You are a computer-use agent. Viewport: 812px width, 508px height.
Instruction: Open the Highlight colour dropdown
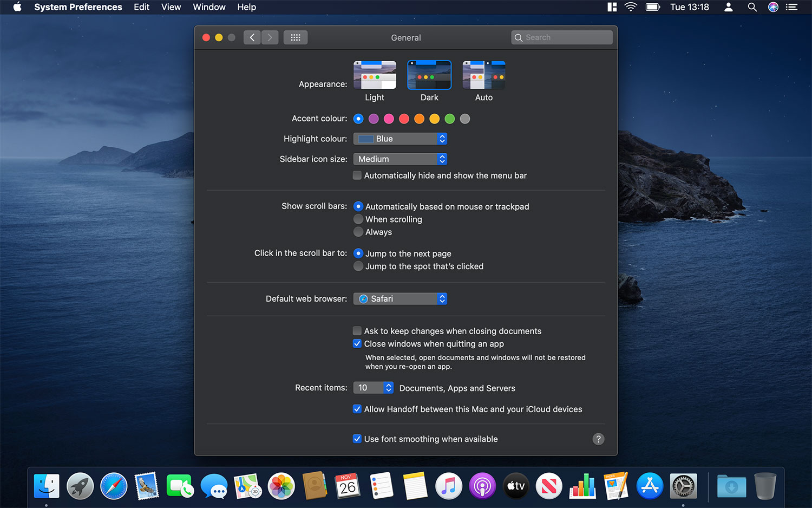(400, 139)
